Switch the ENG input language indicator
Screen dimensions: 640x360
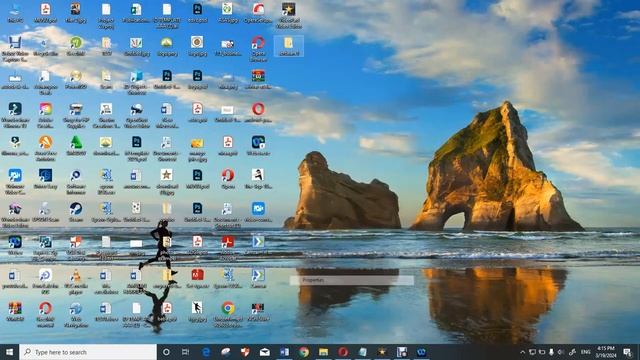585,352
